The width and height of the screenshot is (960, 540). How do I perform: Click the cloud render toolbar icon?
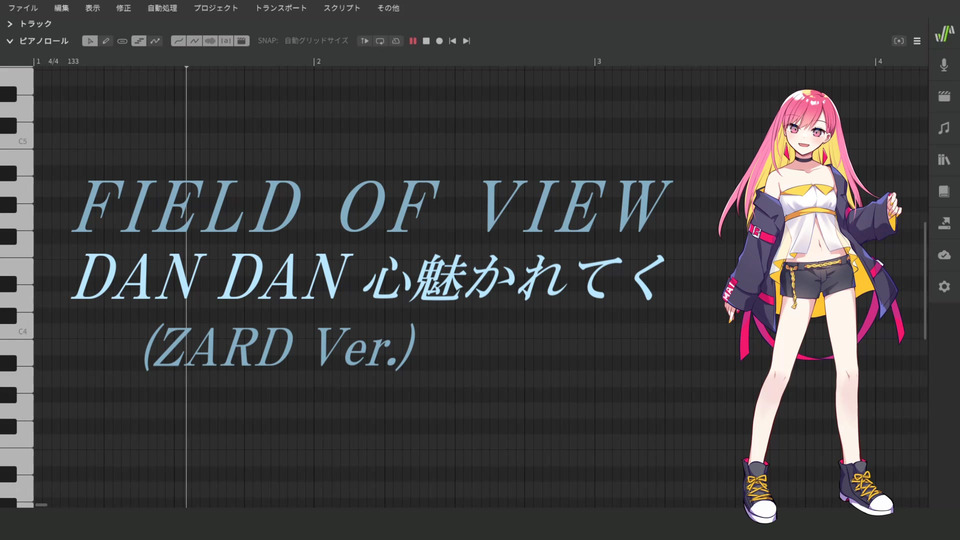point(396,41)
